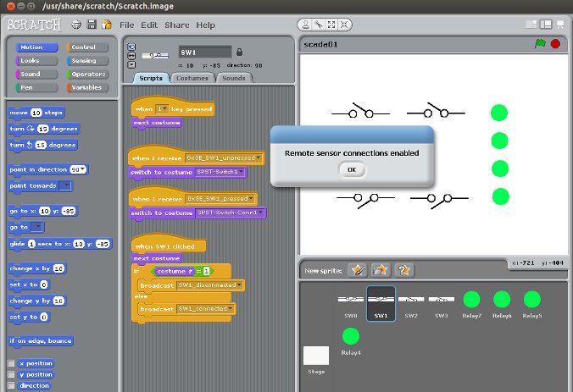
Task: Open the Edit menu
Action: [149, 25]
